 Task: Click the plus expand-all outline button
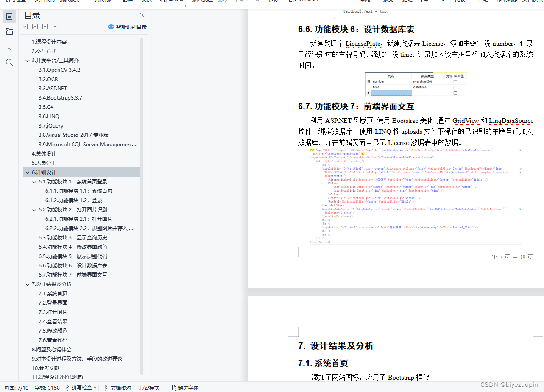(x=45, y=27)
